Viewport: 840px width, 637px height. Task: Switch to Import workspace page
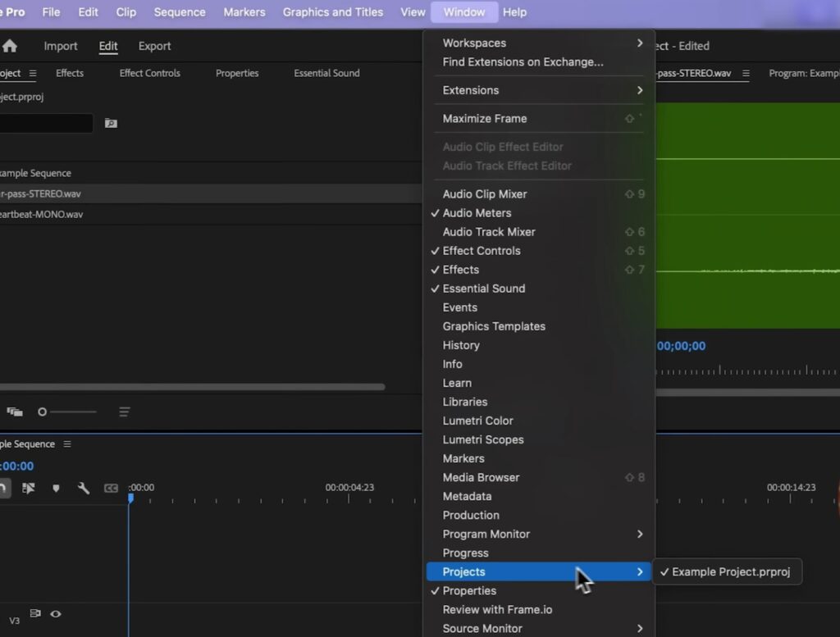point(61,46)
